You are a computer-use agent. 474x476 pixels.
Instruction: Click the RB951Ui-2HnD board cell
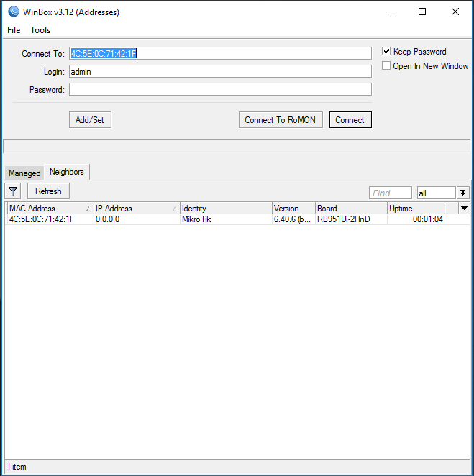(x=351, y=219)
